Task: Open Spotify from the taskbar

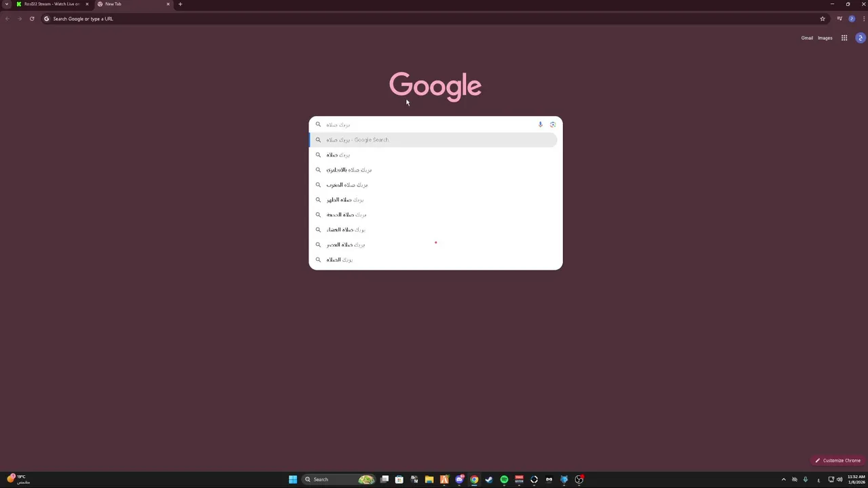Action: click(504, 480)
